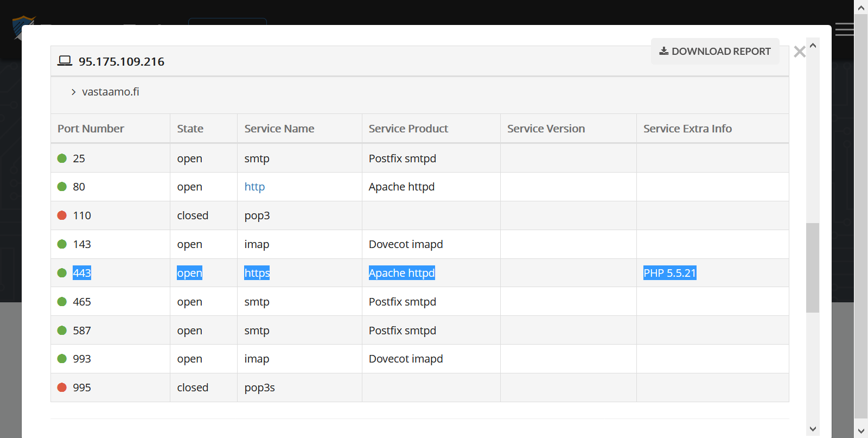Click the imap service name for port 993
Viewport: 868px width, 438px height.
pos(257,359)
